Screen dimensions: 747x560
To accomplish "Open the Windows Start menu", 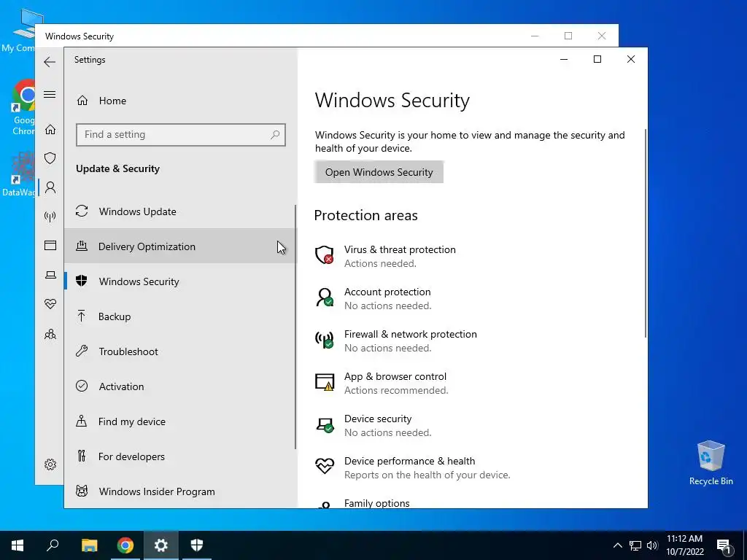I will pos(18,545).
